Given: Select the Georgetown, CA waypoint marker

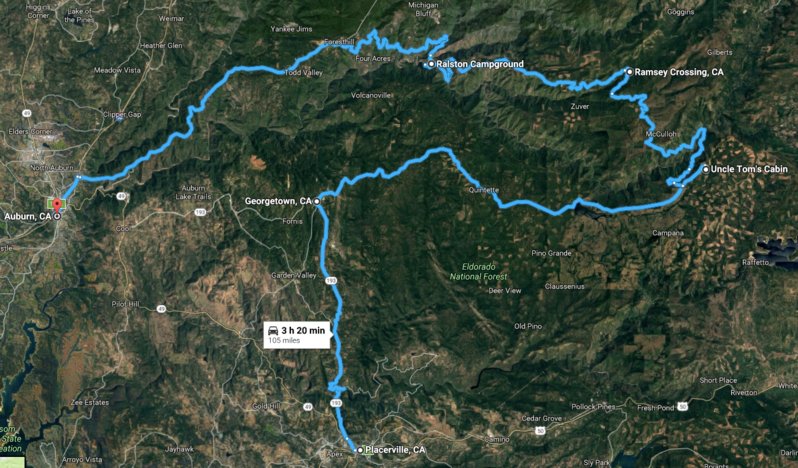Looking at the screenshot, I should [x=317, y=201].
